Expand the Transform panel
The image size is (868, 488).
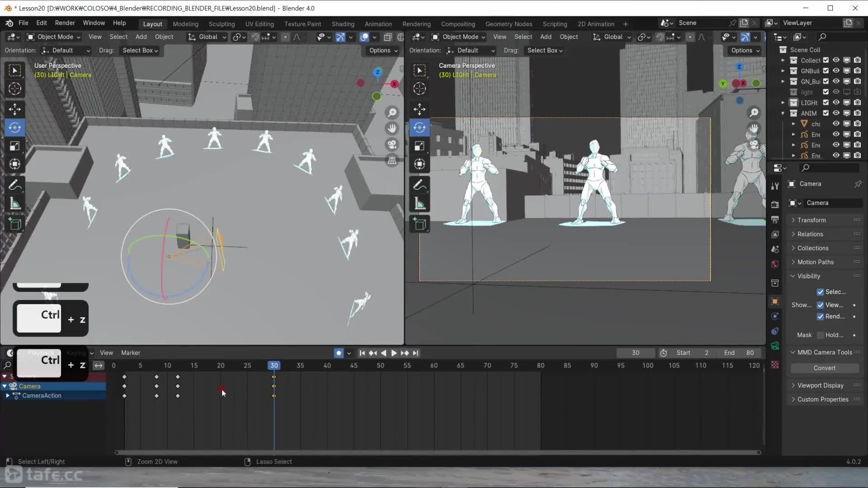[811, 220]
